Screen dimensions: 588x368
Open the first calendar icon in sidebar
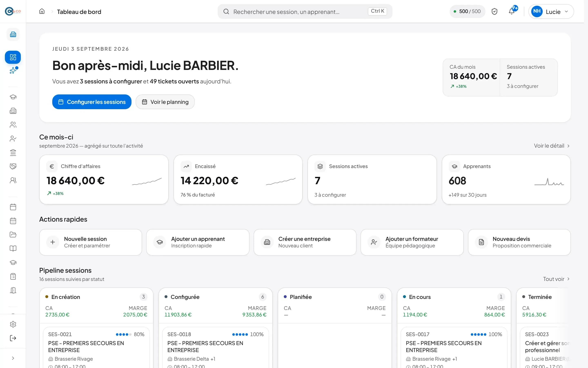tap(13, 207)
